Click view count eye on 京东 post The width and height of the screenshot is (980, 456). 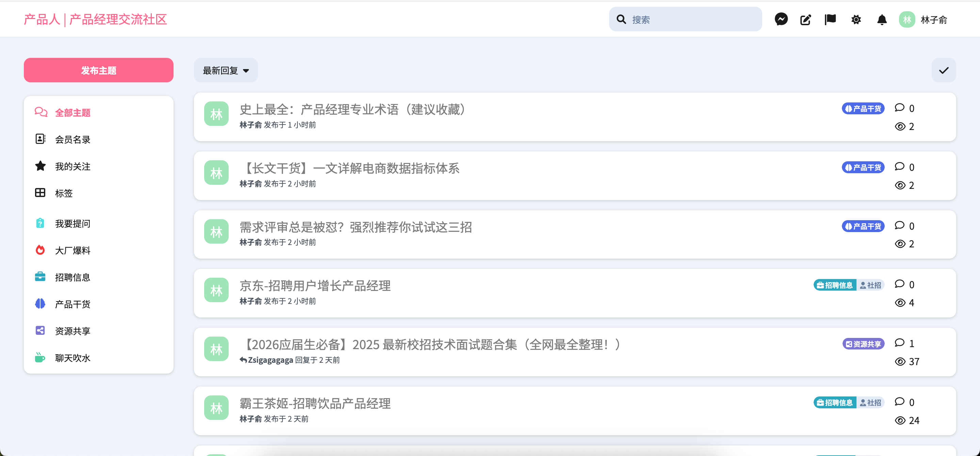(900, 303)
